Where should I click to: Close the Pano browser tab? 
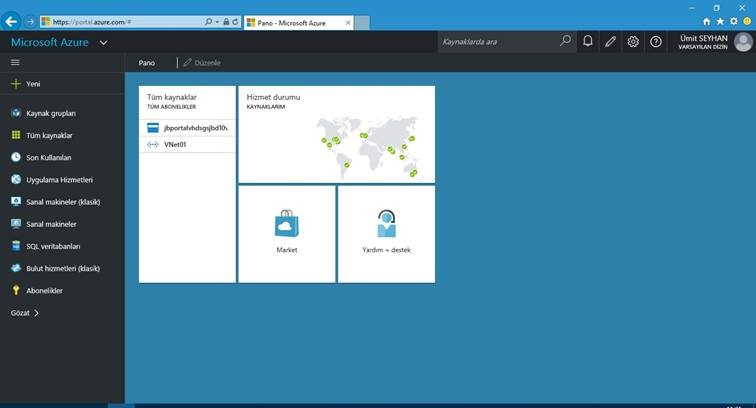(x=348, y=23)
